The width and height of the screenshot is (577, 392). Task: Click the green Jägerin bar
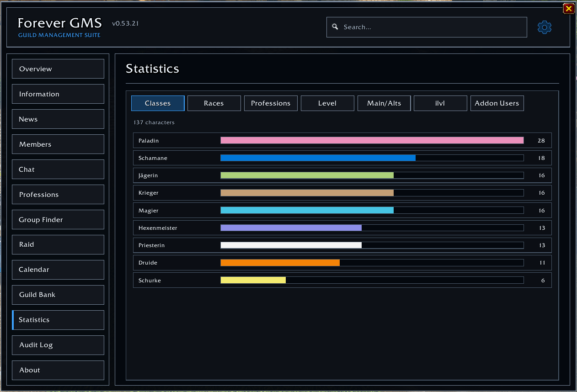(x=307, y=175)
